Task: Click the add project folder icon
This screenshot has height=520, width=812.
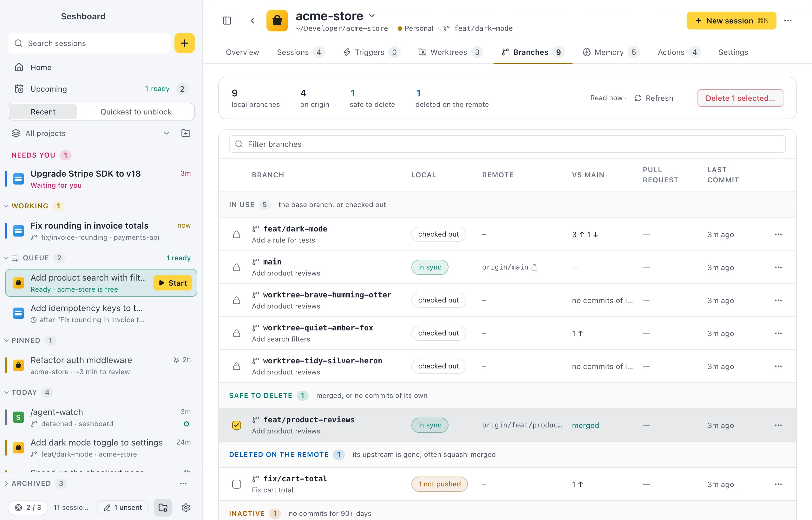Action: 186,133
